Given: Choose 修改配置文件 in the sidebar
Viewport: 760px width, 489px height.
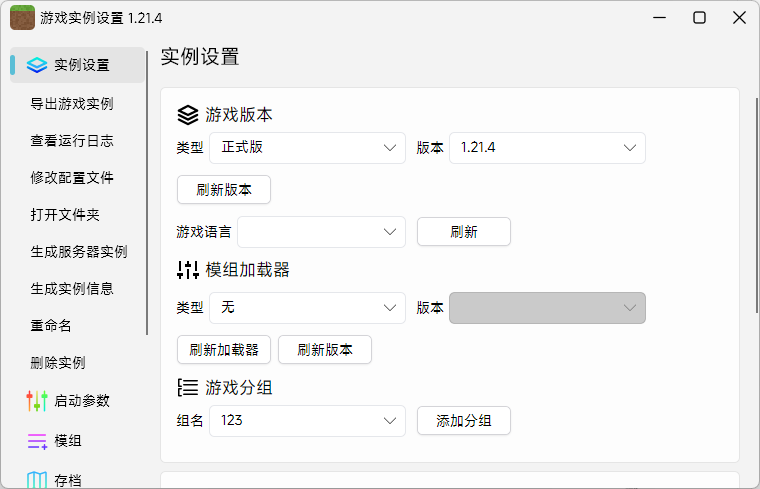Looking at the screenshot, I should coord(72,178).
